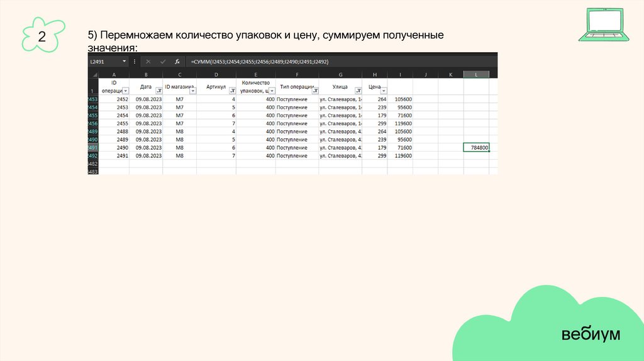This screenshot has width=644, height=361.
Task: Select column L header
Action: coord(476,75)
